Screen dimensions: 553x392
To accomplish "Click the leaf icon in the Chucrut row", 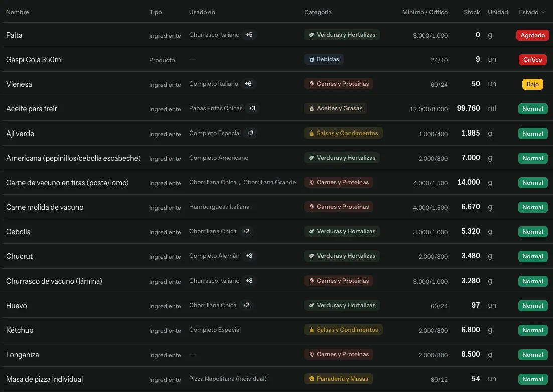I will point(312,256).
